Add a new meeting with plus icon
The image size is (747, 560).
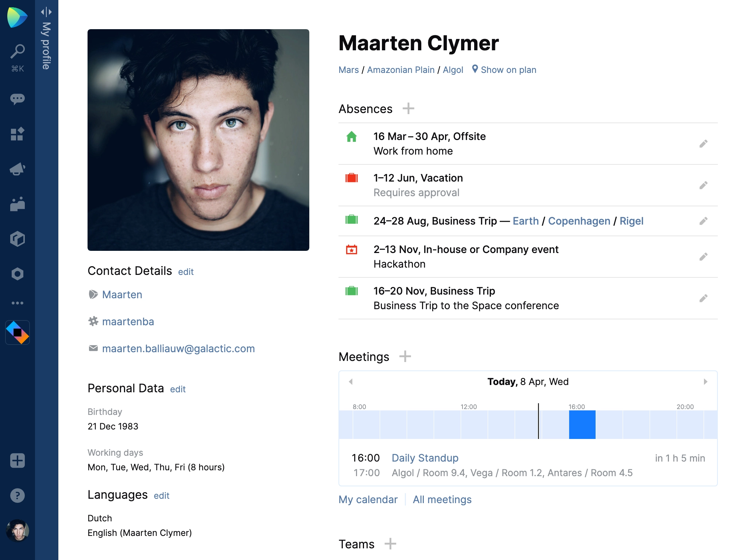[x=405, y=356]
